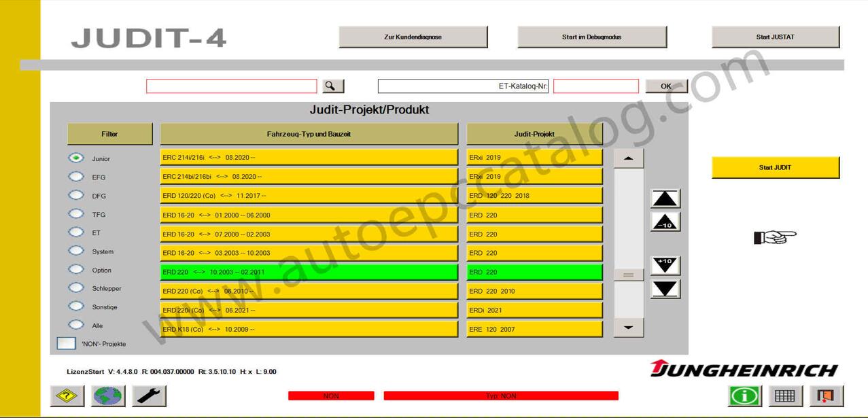The width and height of the screenshot is (868, 418).
Task: Click project cell ERDi 2021
Action: (x=535, y=310)
